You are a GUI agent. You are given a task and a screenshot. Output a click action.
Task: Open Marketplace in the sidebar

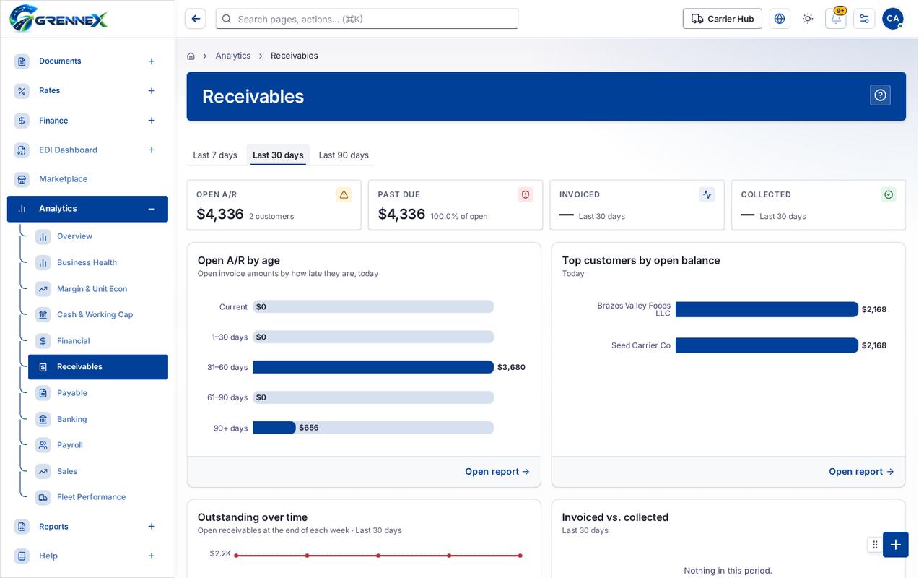[87, 179]
